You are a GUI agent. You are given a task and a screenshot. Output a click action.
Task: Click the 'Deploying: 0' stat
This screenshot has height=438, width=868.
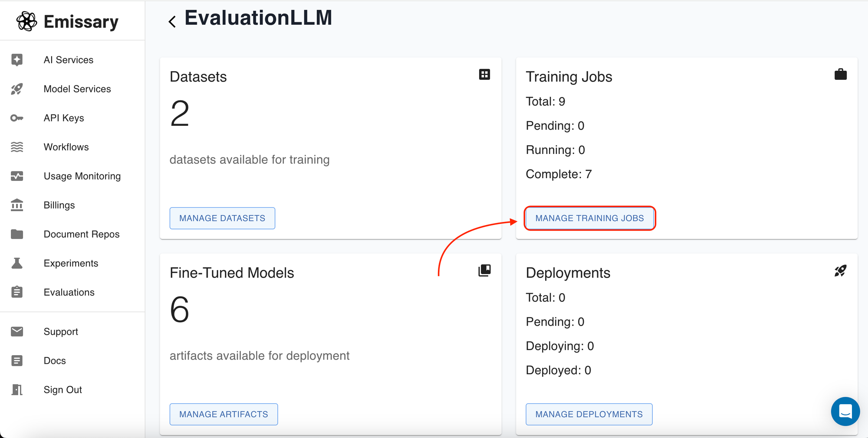tap(560, 346)
